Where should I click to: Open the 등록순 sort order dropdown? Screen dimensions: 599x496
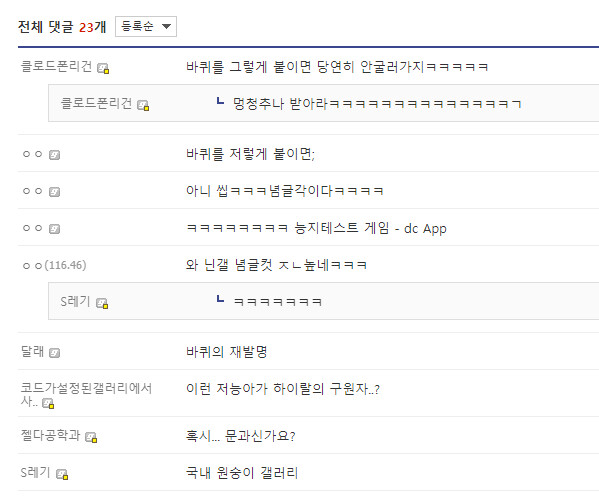[146, 26]
